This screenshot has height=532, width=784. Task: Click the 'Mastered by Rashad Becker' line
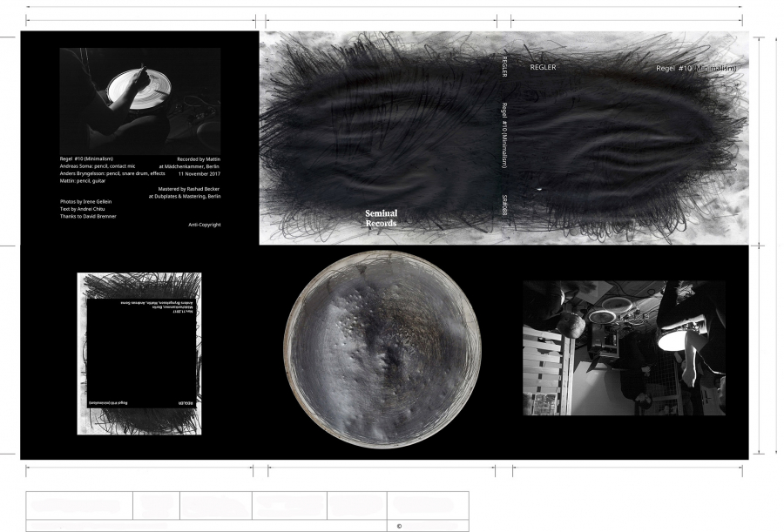(188, 189)
